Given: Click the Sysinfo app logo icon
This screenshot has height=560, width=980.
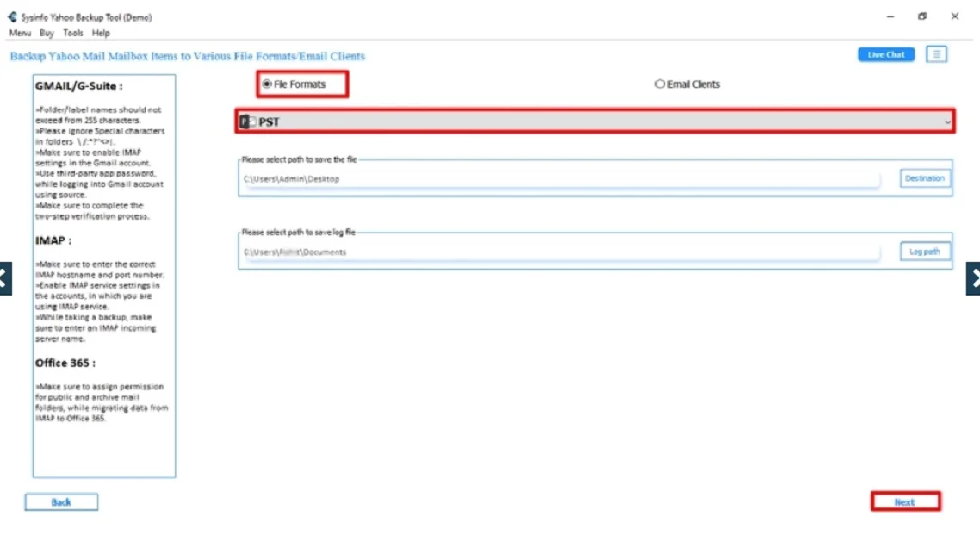Looking at the screenshot, I should [13, 17].
